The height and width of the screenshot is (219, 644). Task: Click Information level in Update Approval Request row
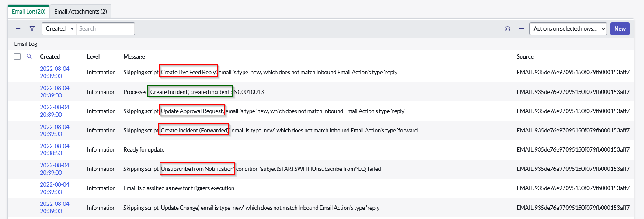(101, 111)
